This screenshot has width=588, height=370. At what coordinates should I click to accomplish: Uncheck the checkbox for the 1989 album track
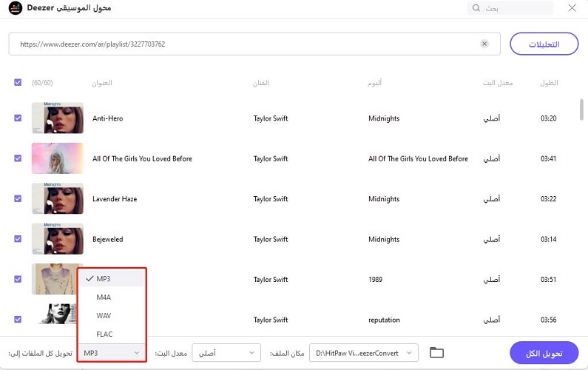[x=18, y=279]
